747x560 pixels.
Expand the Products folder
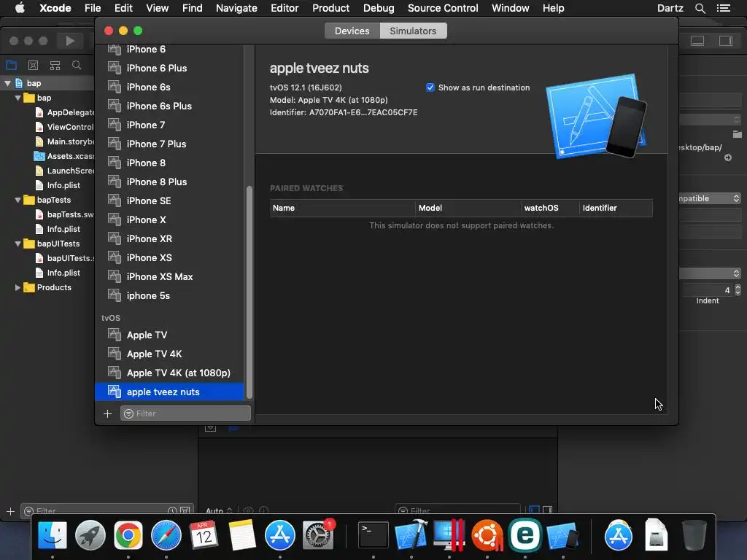[x=18, y=287]
